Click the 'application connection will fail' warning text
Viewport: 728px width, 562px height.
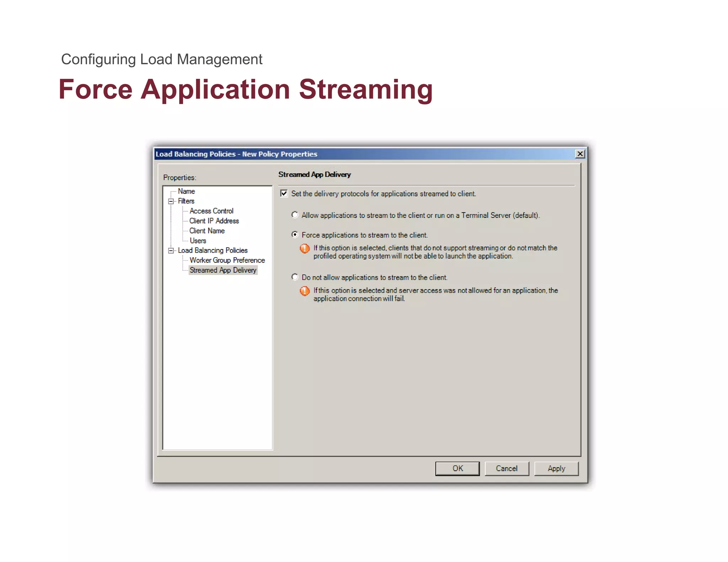(x=435, y=294)
